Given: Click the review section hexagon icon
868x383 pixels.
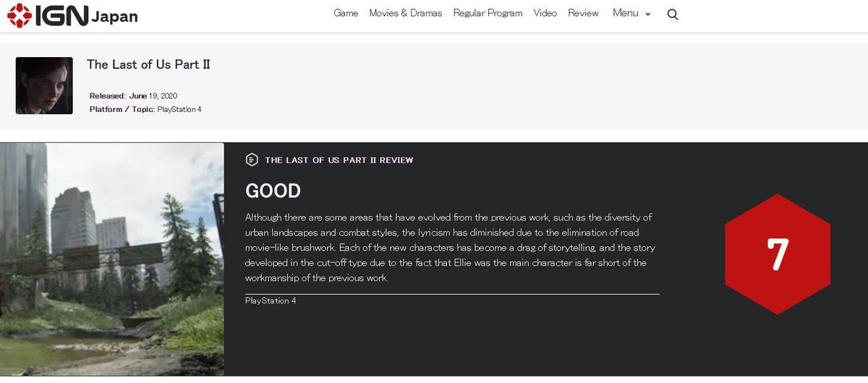Looking at the screenshot, I should pyautogui.click(x=252, y=160).
